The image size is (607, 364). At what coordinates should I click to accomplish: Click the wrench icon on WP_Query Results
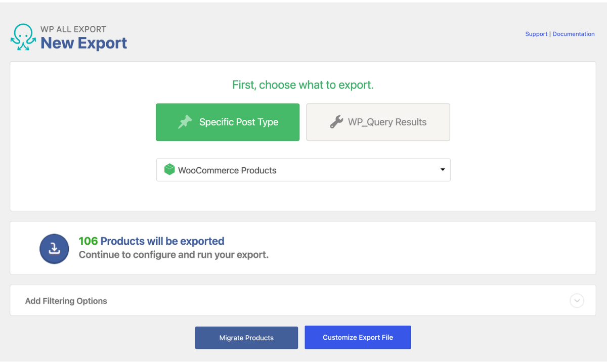[336, 122]
